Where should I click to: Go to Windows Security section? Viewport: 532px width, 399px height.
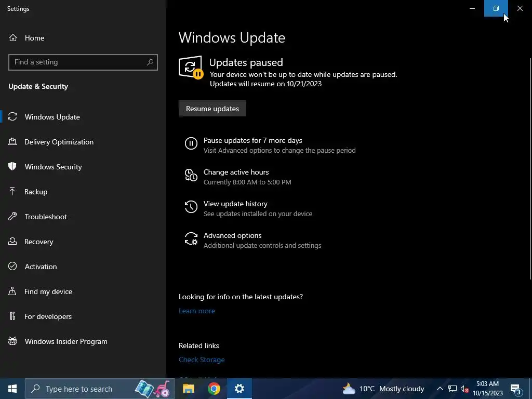click(83, 167)
